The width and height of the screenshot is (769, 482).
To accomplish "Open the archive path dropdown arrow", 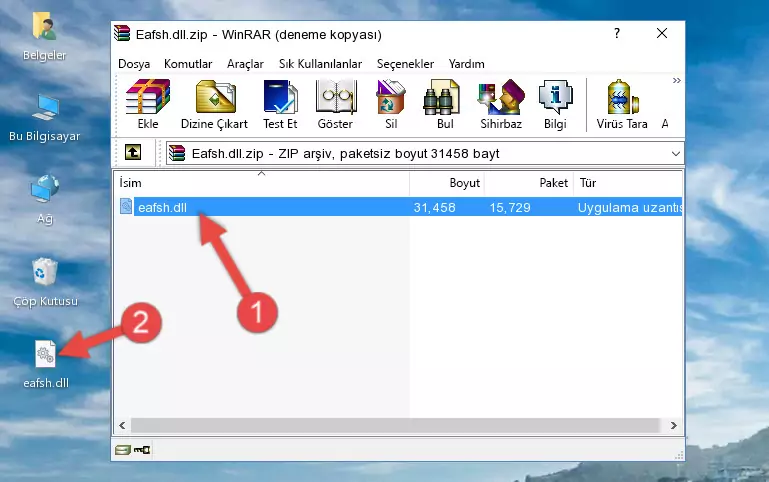I will click(x=675, y=153).
